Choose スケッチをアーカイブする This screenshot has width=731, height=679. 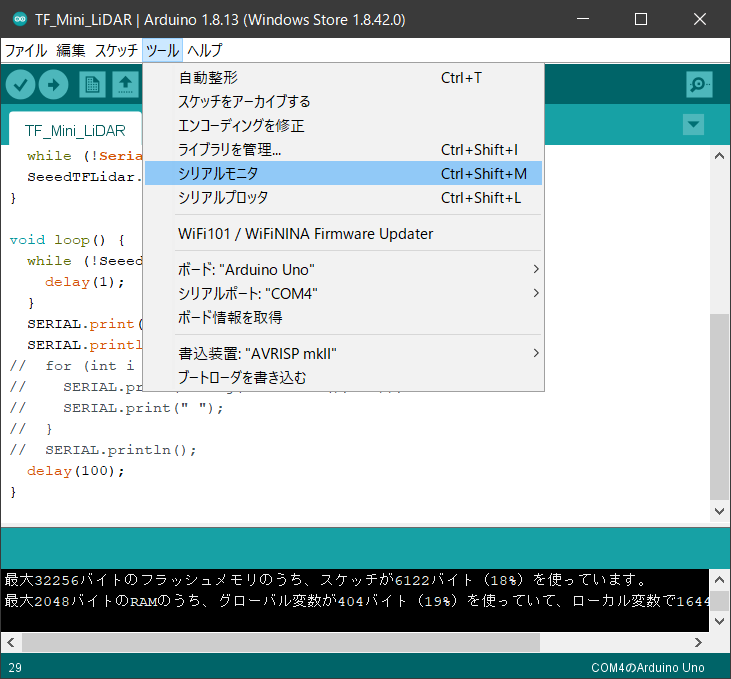click(x=345, y=102)
